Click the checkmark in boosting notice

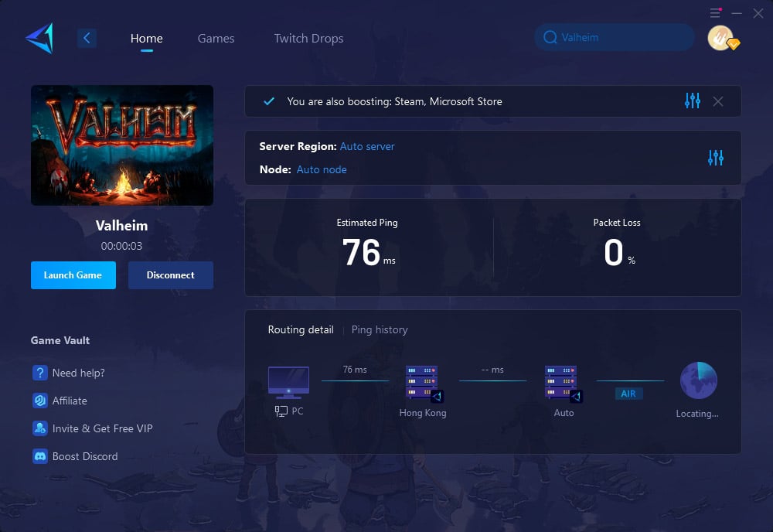[269, 101]
